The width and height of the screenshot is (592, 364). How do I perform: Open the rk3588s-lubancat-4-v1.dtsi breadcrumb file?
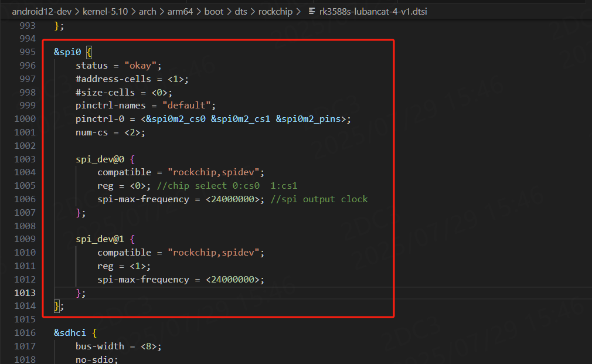(373, 12)
